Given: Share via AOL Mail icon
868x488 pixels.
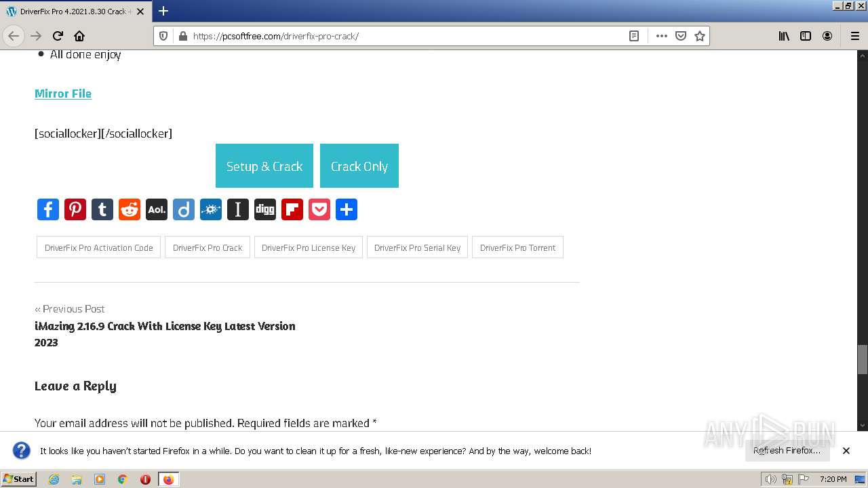Looking at the screenshot, I should pyautogui.click(x=157, y=209).
